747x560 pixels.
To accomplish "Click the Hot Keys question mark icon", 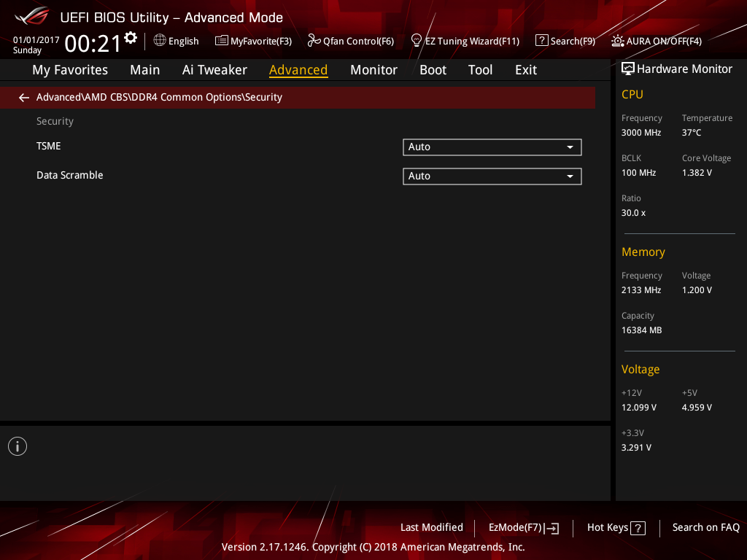I will (638, 528).
